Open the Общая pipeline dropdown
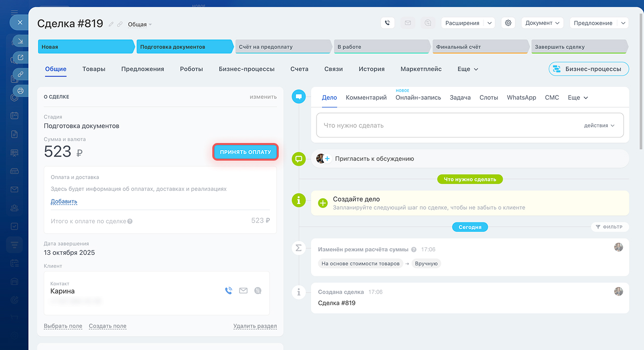This screenshot has height=350, width=644. point(140,24)
